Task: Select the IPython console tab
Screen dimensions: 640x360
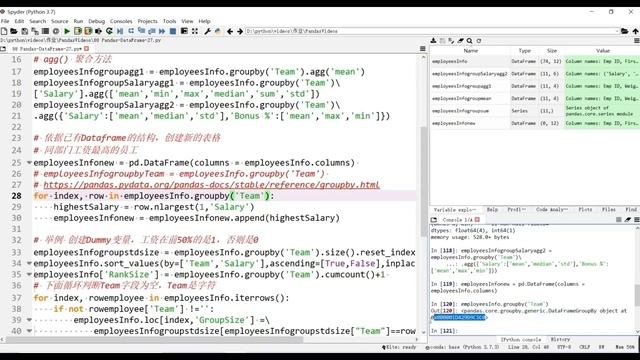Action: coord(520,340)
